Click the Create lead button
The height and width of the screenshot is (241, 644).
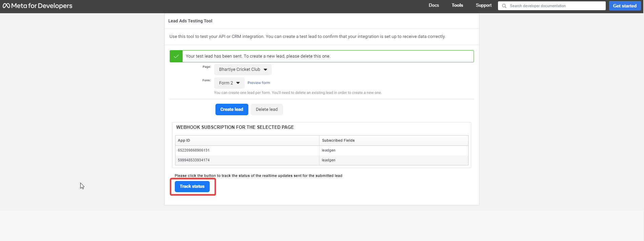[232, 109]
